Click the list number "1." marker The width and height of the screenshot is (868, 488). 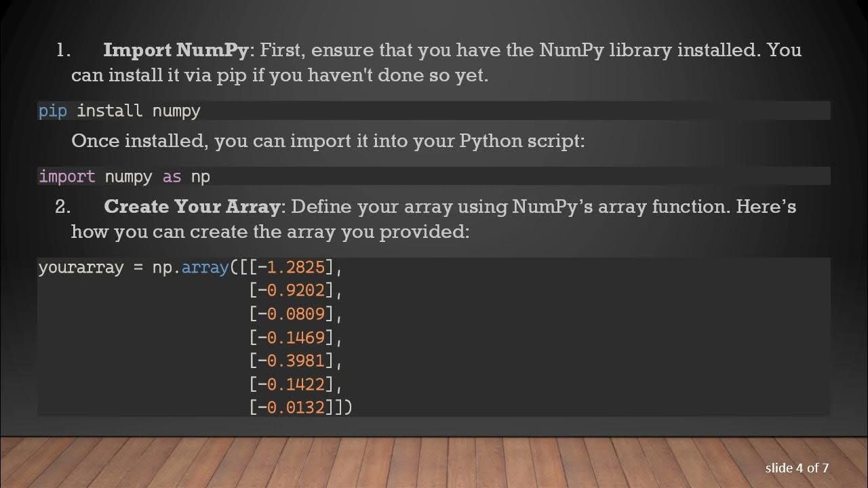click(64, 50)
